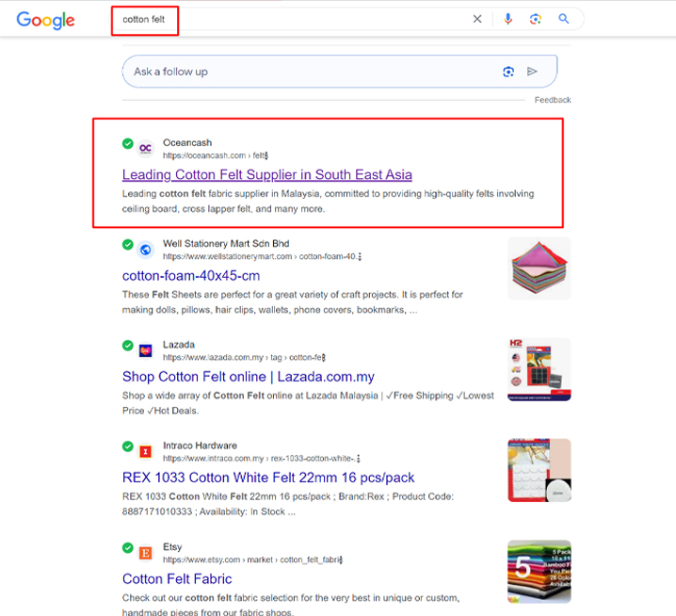The width and height of the screenshot is (676, 616).
Task: Submit search with the magnifying glass icon
Action: click(563, 19)
